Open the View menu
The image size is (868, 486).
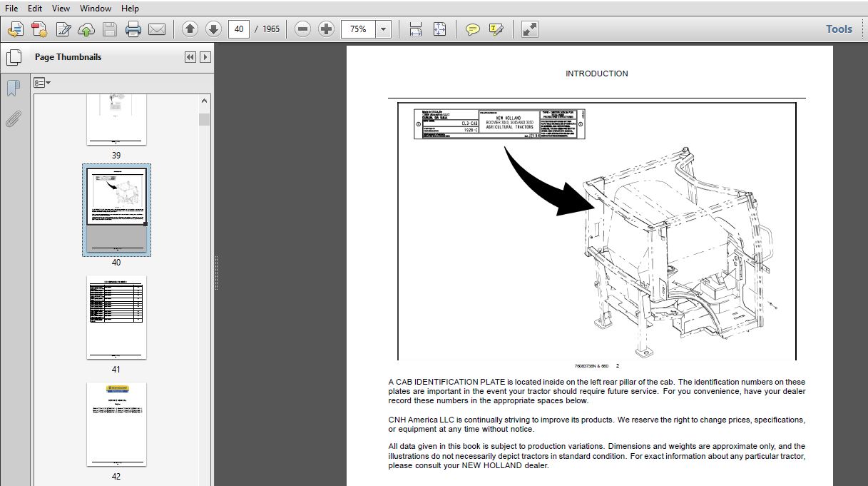[61, 9]
